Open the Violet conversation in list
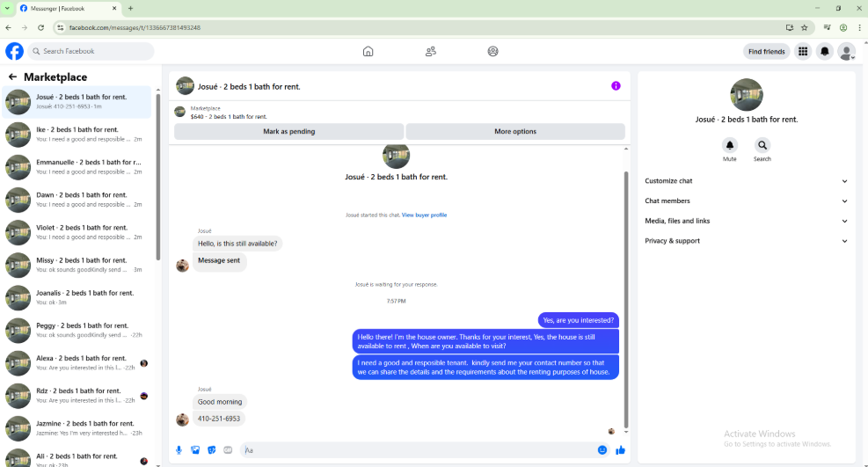The image size is (868, 467). pos(77,232)
